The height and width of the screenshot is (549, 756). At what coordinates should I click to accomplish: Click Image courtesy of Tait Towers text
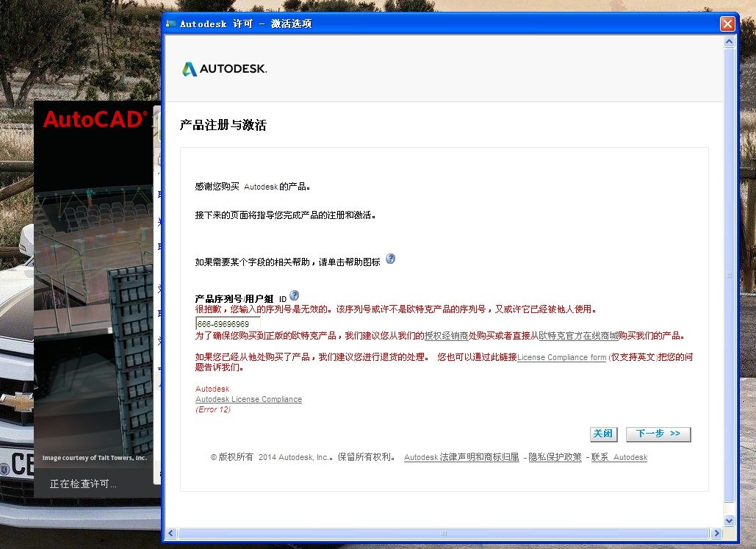point(95,458)
